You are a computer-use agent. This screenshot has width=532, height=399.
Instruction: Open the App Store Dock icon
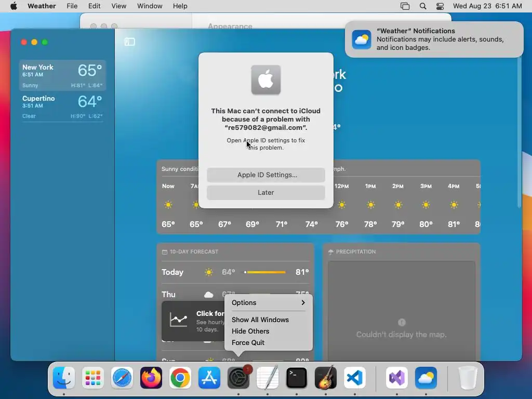point(209,378)
